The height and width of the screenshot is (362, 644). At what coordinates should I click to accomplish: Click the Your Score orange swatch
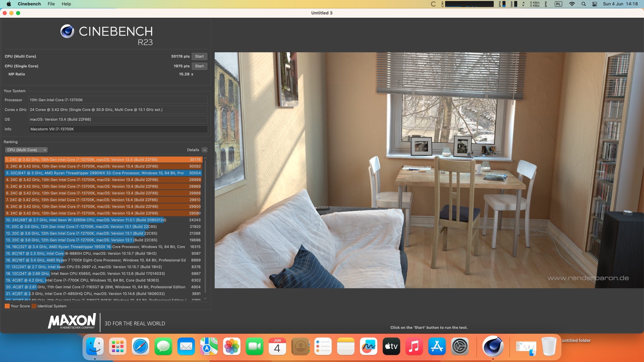point(7,306)
